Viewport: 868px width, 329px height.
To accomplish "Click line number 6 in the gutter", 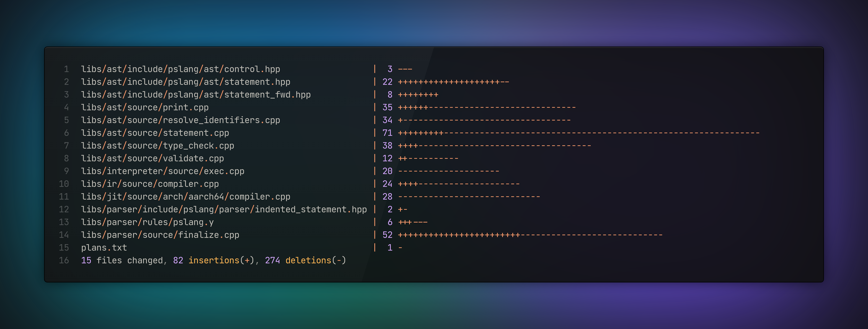I will coord(66,133).
